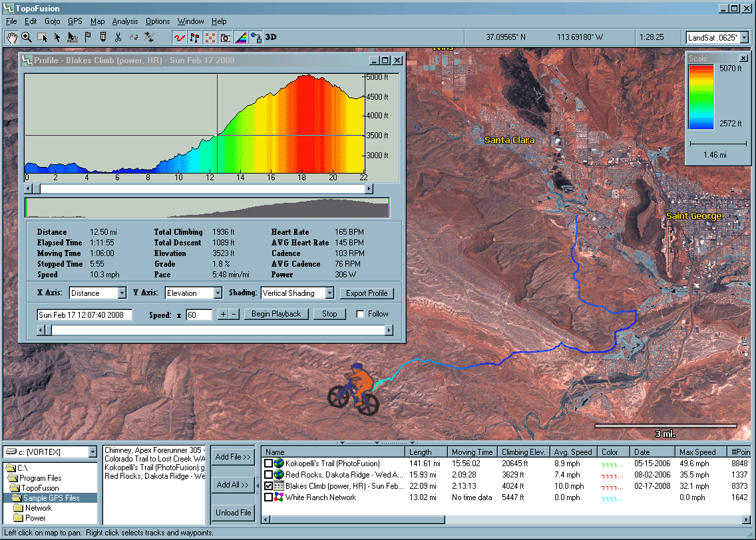
Task: Toggle red track display button
Action: coord(180,37)
